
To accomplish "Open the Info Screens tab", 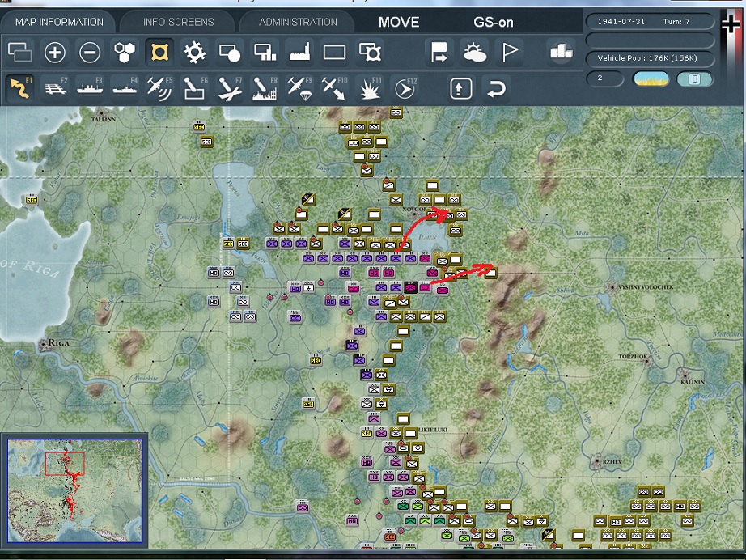I will click(179, 22).
